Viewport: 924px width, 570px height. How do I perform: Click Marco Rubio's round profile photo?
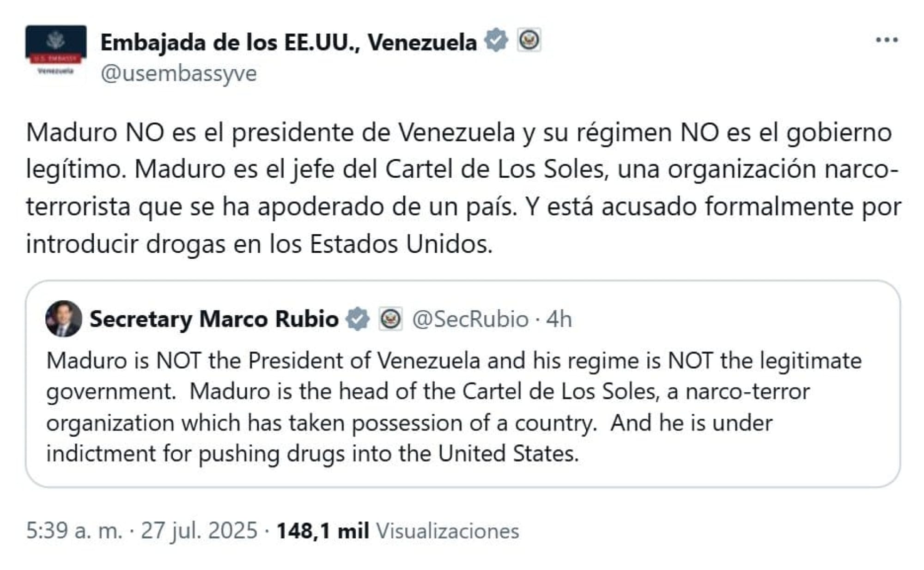(x=64, y=319)
